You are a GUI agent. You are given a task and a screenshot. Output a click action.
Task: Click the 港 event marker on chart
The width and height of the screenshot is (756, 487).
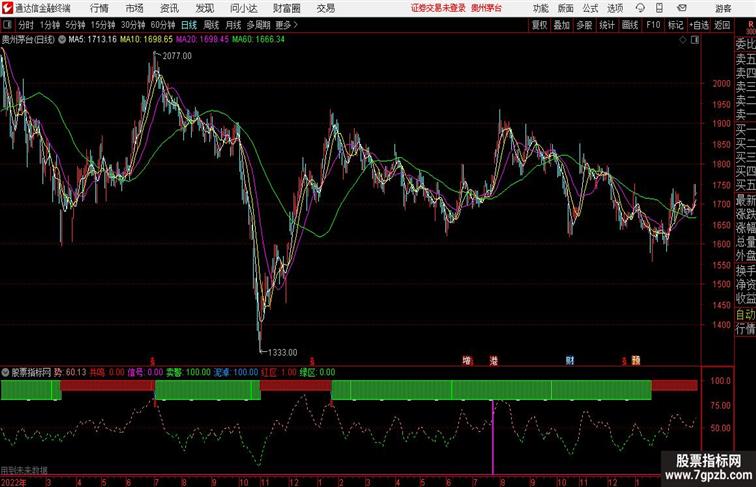(x=494, y=360)
